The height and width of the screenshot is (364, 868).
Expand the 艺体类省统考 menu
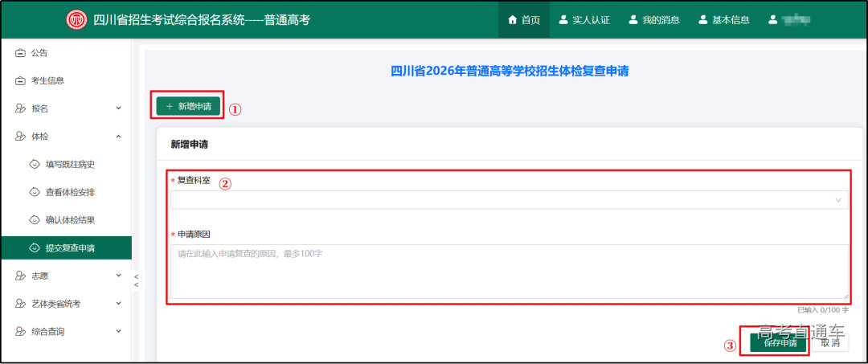(118, 304)
